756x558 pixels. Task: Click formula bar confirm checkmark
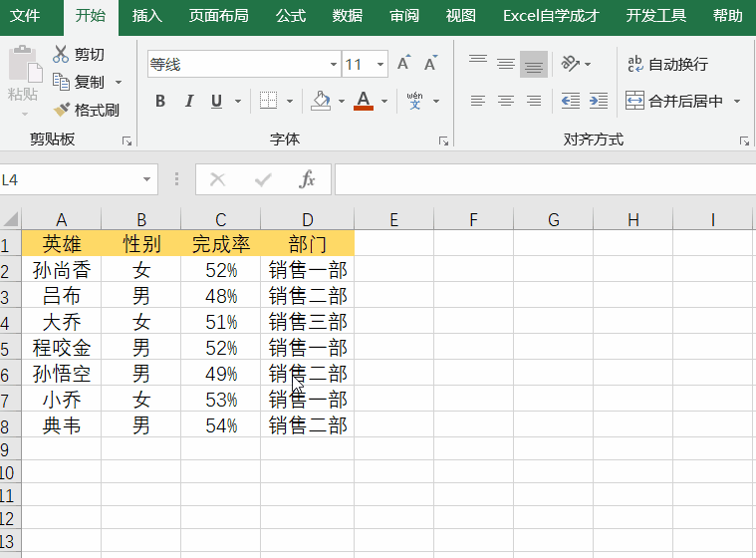(263, 179)
